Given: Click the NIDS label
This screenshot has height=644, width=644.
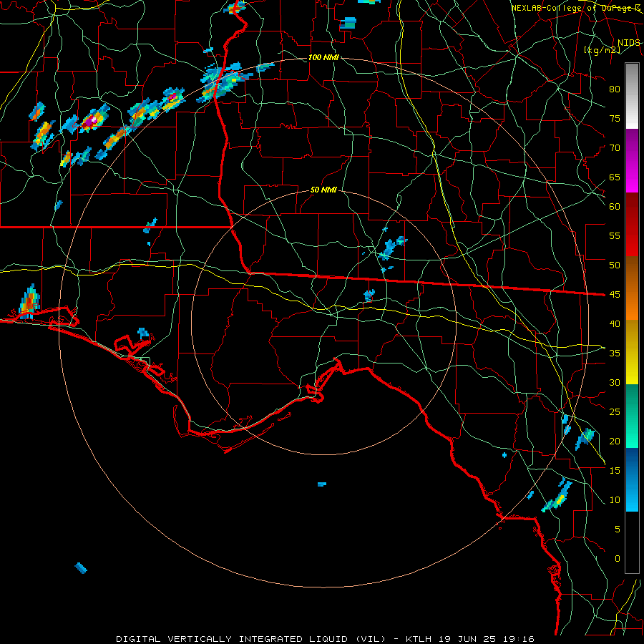Looking at the screenshot, I should [x=629, y=43].
